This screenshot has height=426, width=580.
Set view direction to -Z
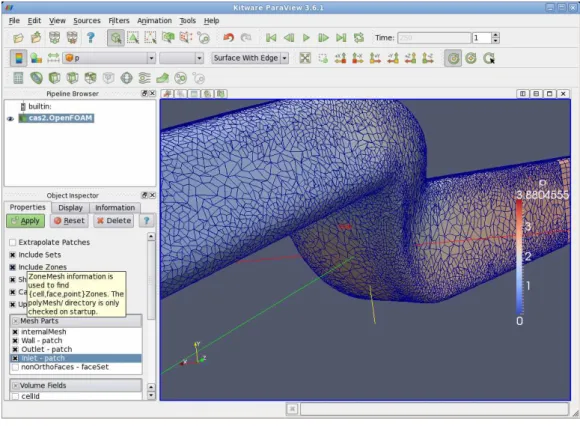coord(428,58)
